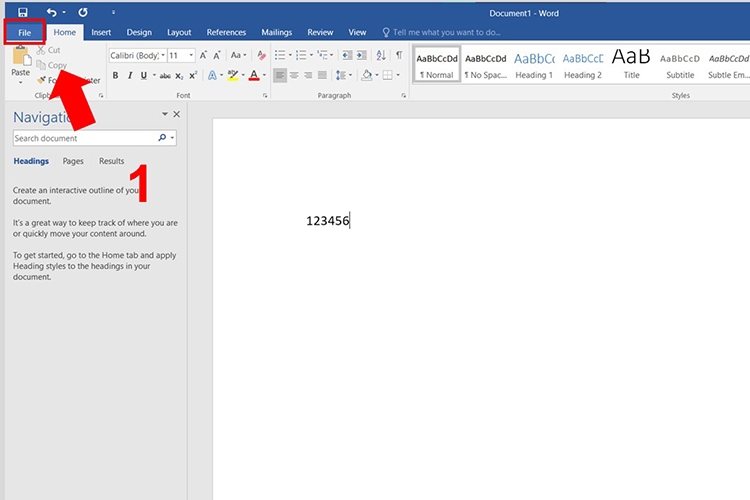The height and width of the screenshot is (500, 750).
Task: Apply the Heading 1 style
Action: pyautogui.click(x=534, y=65)
